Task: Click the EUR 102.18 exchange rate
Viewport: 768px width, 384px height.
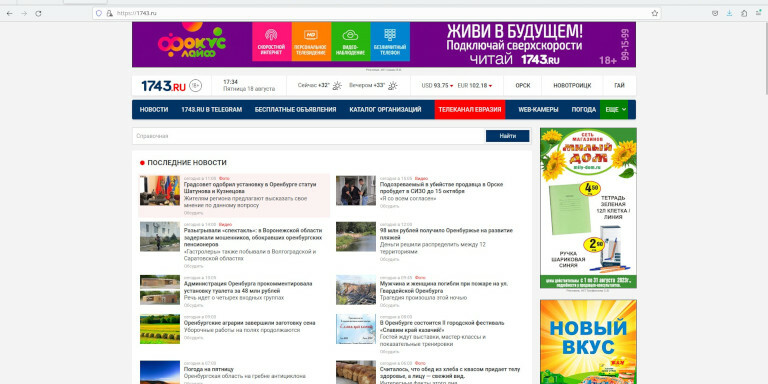Action: (475, 86)
